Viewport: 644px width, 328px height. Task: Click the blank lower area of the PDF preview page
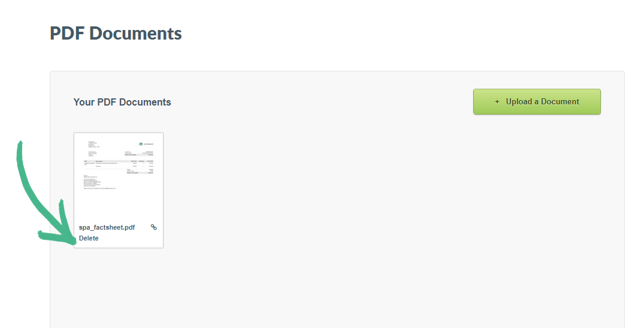[119, 207]
